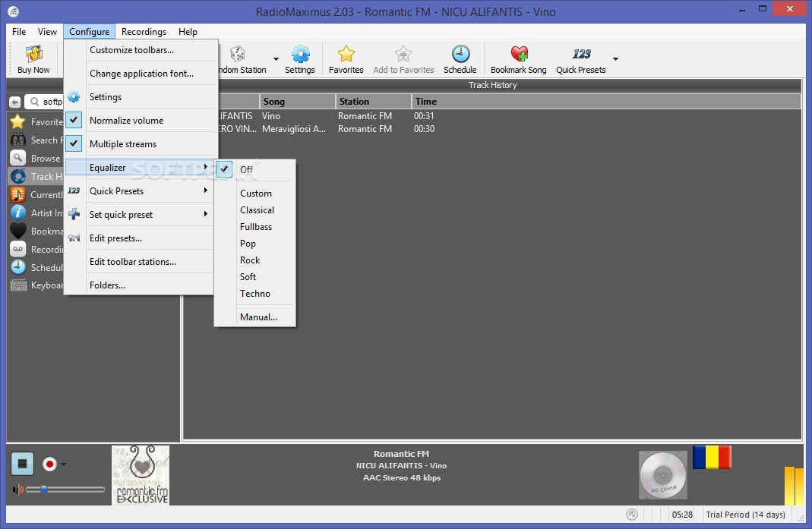The image size is (812, 529).
Task: Open the record button dropdown arrow
Action: pyautogui.click(x=63, y=464)
